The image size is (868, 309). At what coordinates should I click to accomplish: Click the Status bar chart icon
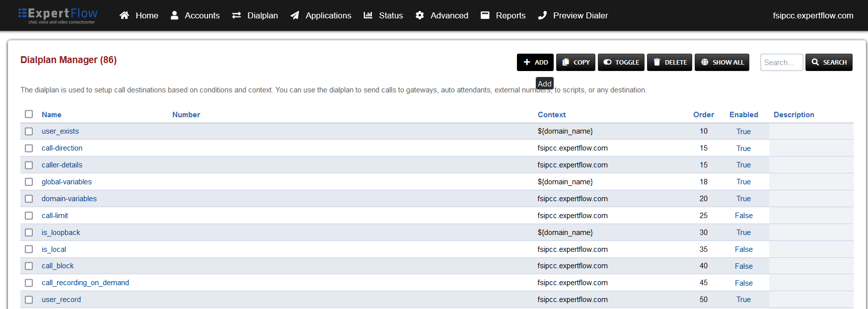pyautogui.click(x=368, y=15)
